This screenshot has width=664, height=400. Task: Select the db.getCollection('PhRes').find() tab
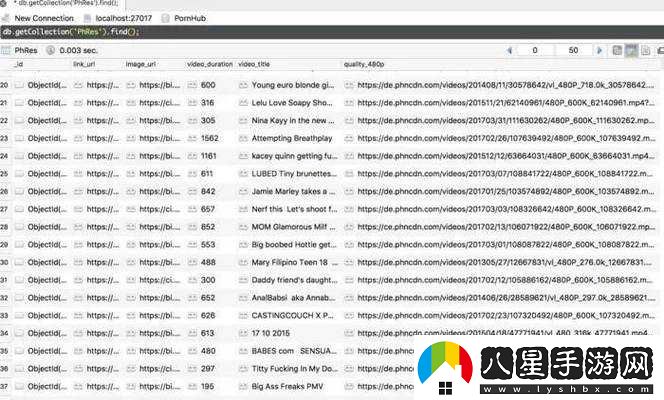click(x=66, y=3)
